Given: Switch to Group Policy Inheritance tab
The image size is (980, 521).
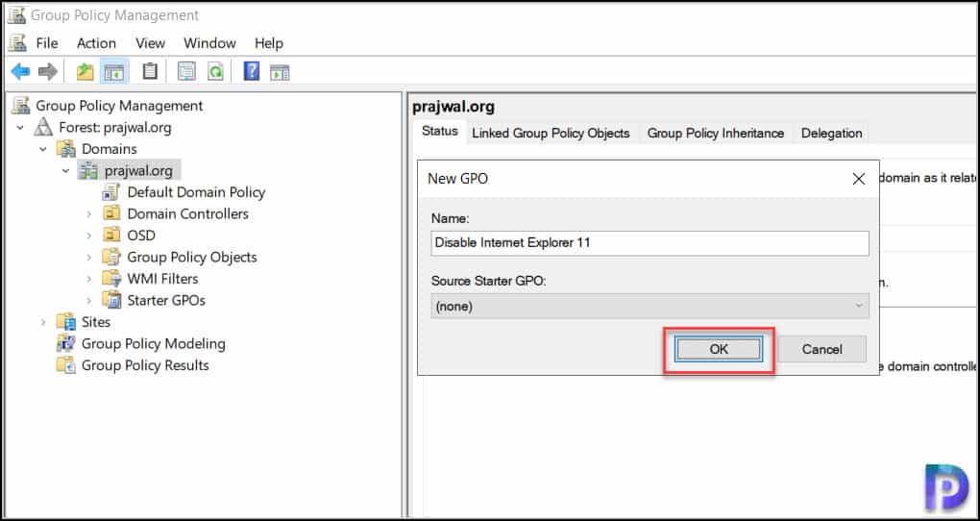Looking at the screenshot, I should [716, 134].
